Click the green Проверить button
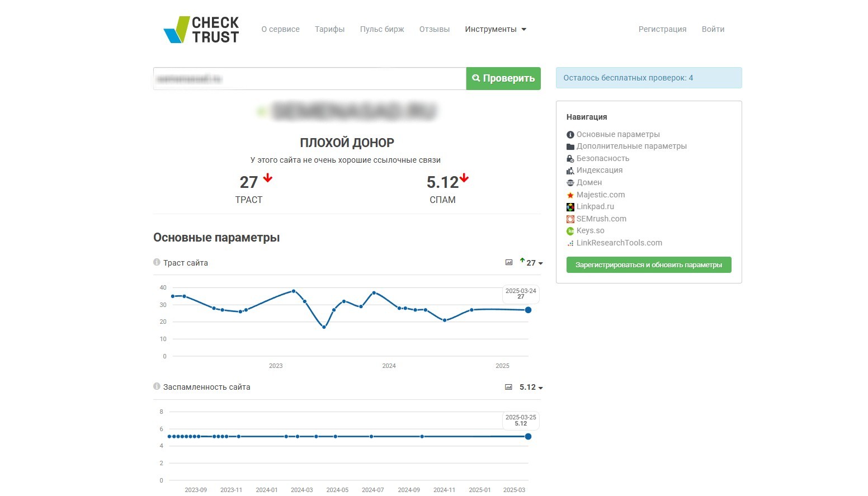868x496 pixels. click(x=503, y=79)
